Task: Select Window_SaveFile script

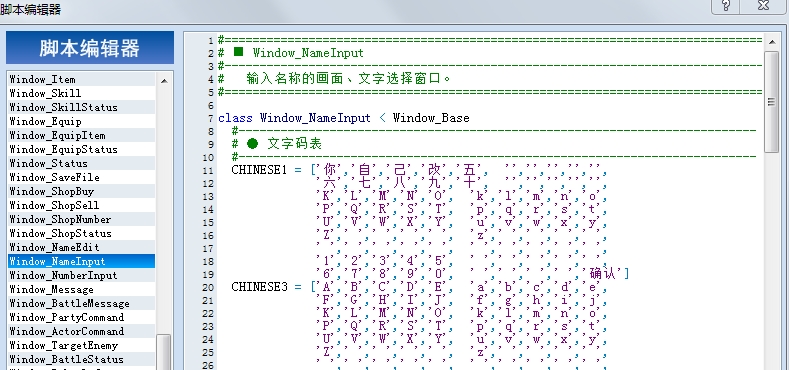Action: pyautogui.click(x=82, y=177)
